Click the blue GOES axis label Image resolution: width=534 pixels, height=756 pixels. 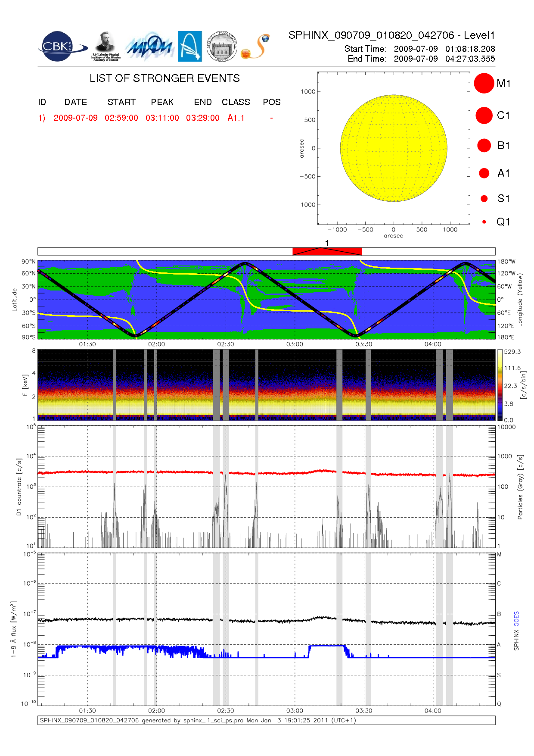(x=516, y=619)
